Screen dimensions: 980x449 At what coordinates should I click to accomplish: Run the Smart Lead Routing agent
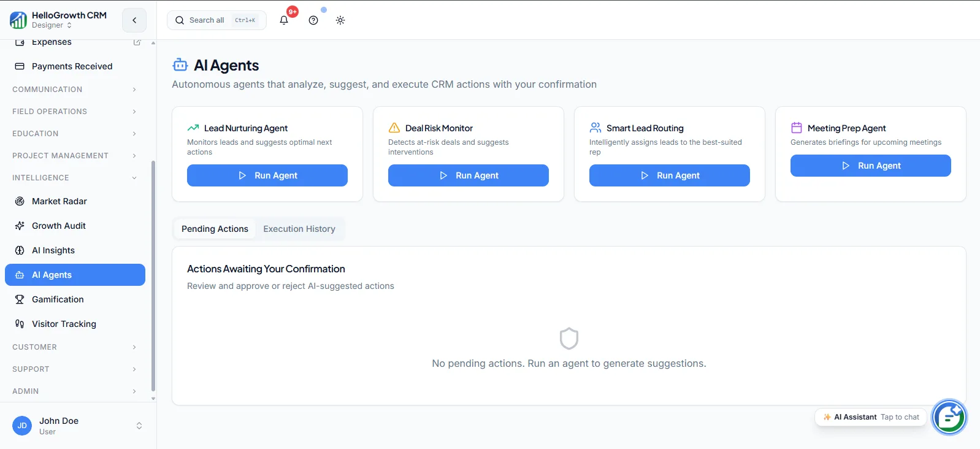[x=670, y=175]
